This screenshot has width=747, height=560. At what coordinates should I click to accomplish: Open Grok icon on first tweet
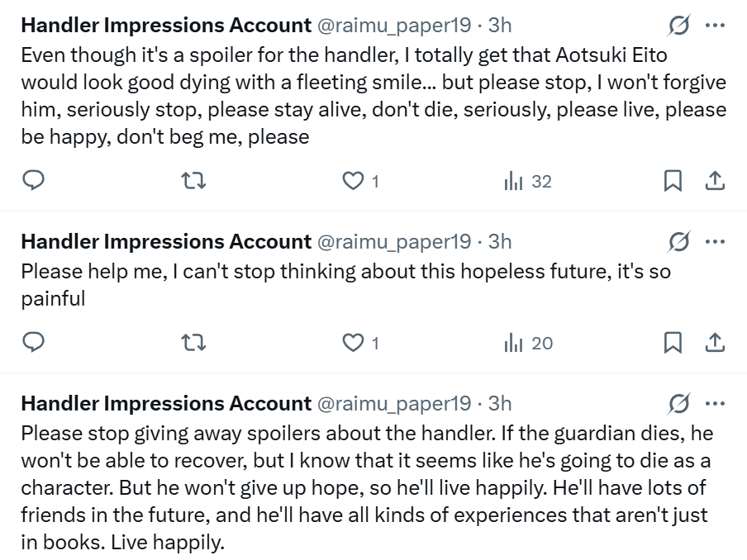click(678, 26)
